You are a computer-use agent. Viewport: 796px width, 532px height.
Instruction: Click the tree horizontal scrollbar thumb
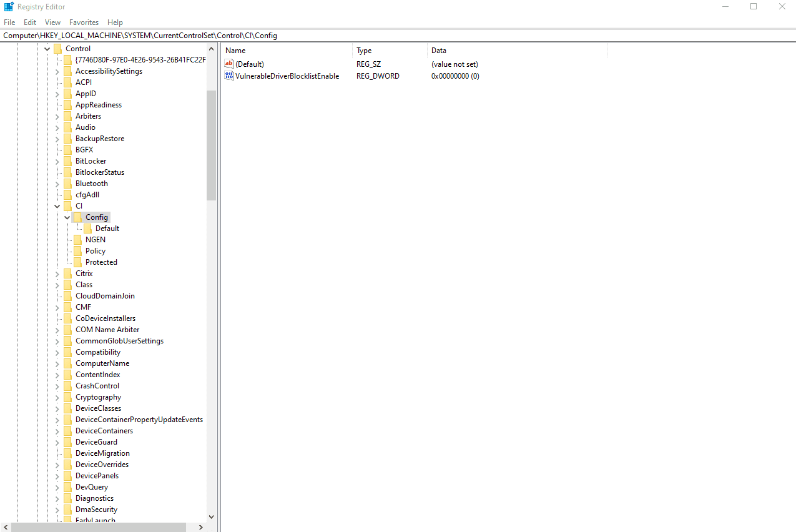click(x=99, y=527)
